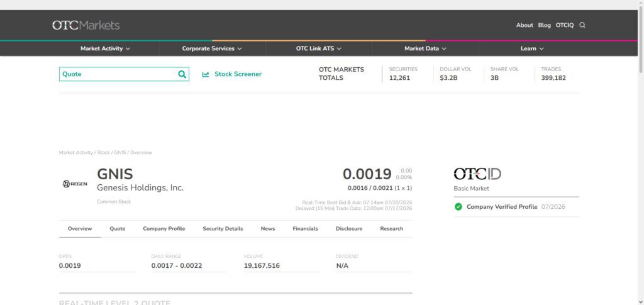Switch to the Quote tab
This screenshot has height=305, width=644.
click(x=118, y=229)
